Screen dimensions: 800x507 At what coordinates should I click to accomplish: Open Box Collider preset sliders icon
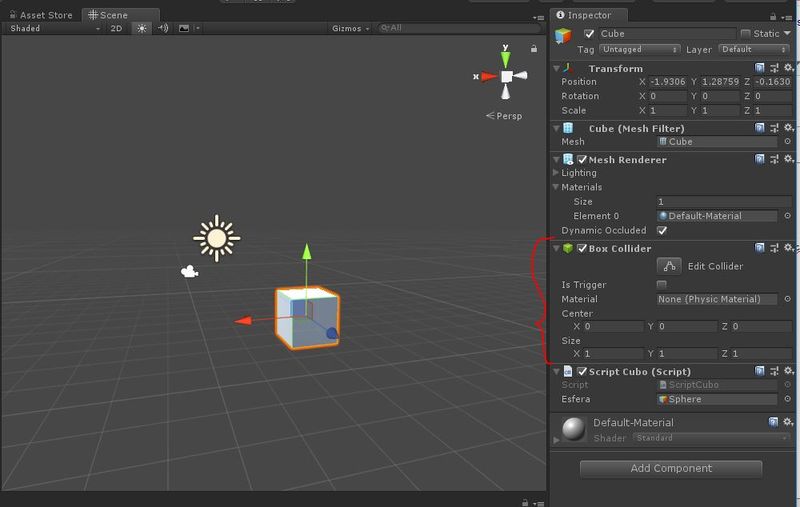pyautogui.click(x=774, y=248)
